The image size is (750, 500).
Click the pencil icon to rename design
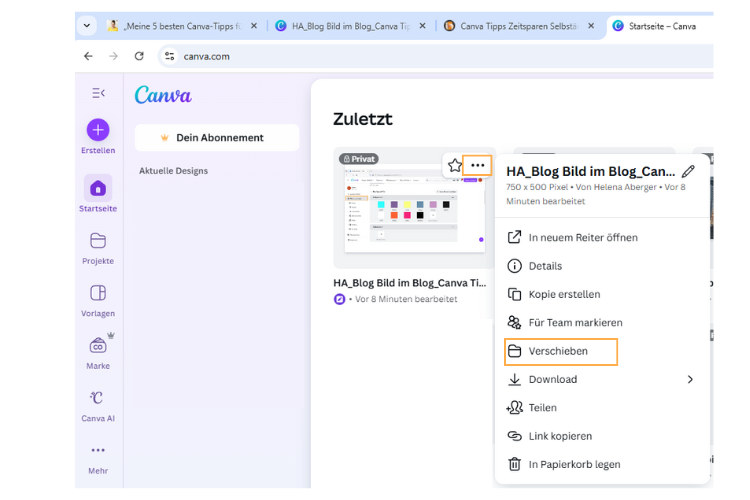(688, 171)
